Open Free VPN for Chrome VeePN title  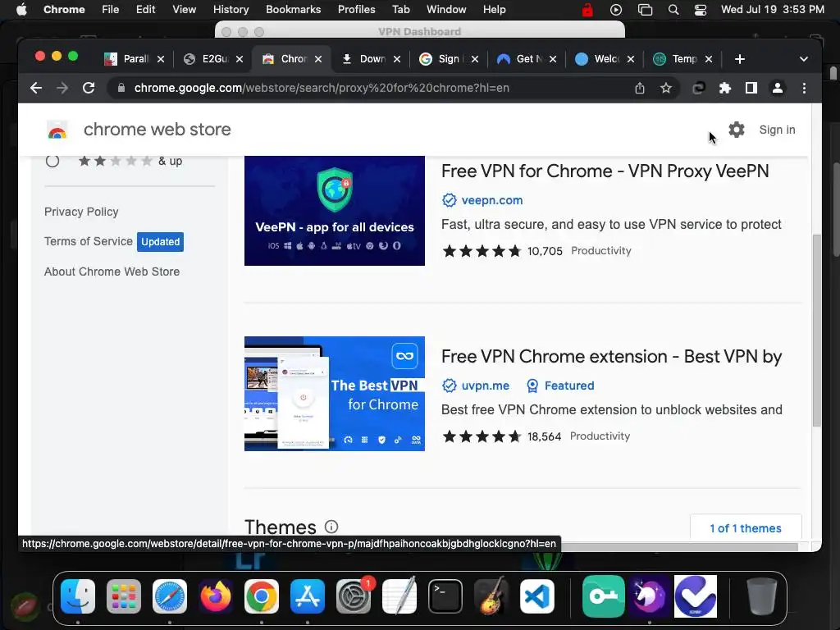pyautogui.click(x=605, y=171)
